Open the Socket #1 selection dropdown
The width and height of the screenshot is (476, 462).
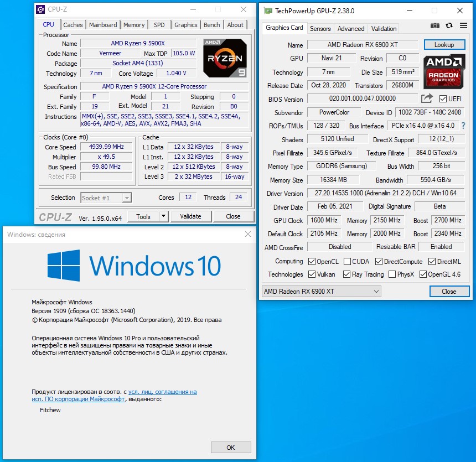click(x=106, y=198)
